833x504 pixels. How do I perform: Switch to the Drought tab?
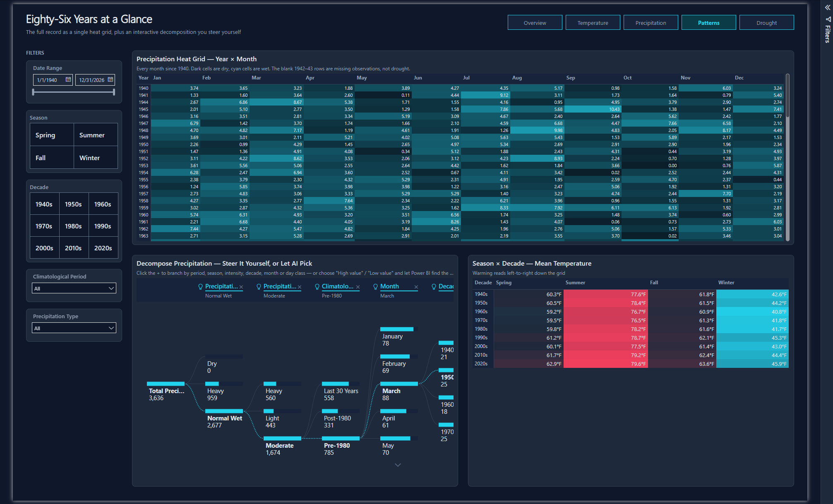766,22
